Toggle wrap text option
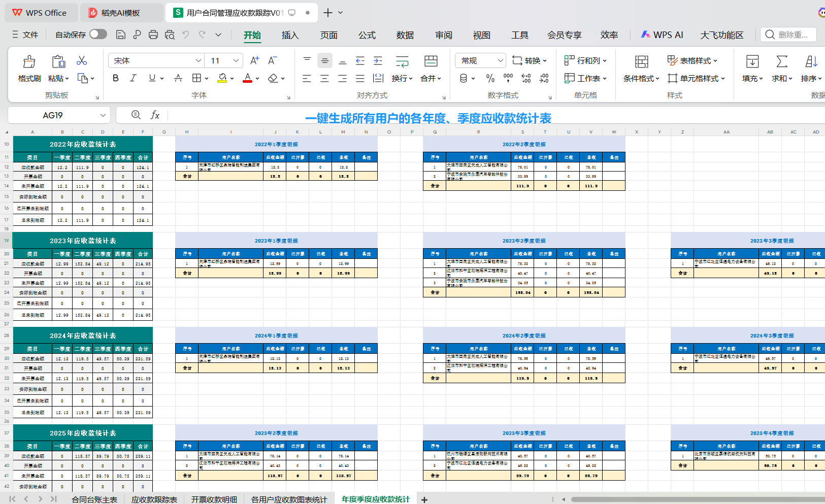Screen dimensions: 825x504 (402, 61)
